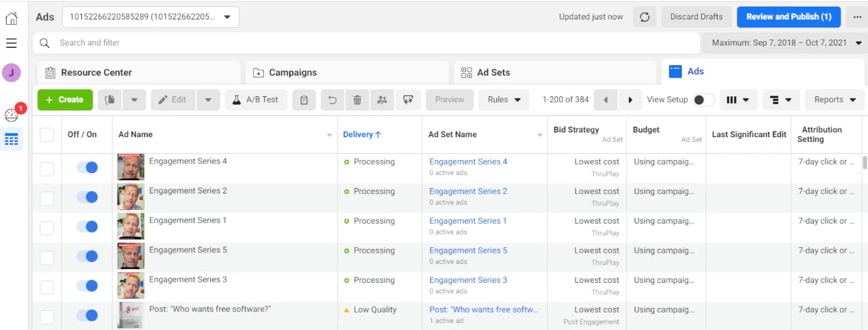Switch to the Ad Sets tab

[555, 73]
